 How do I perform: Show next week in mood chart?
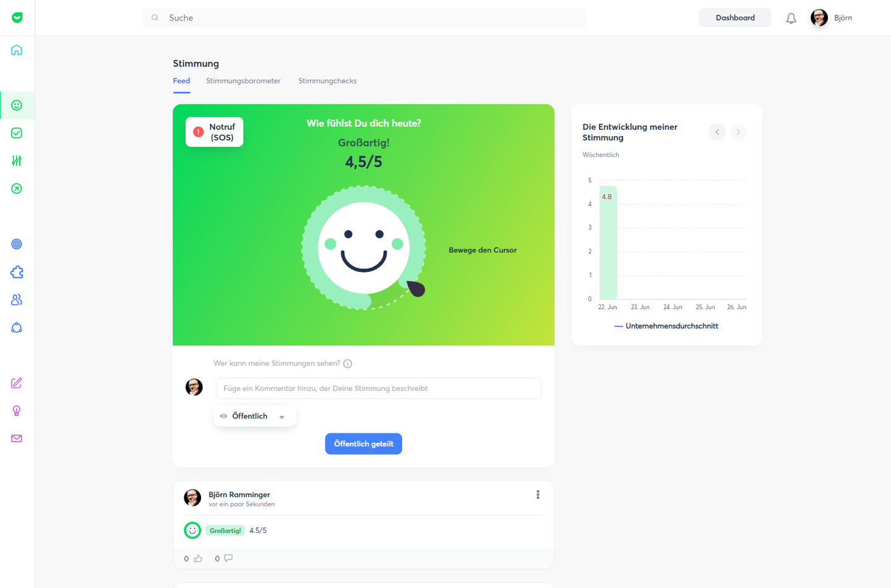(x=738, y=132)
